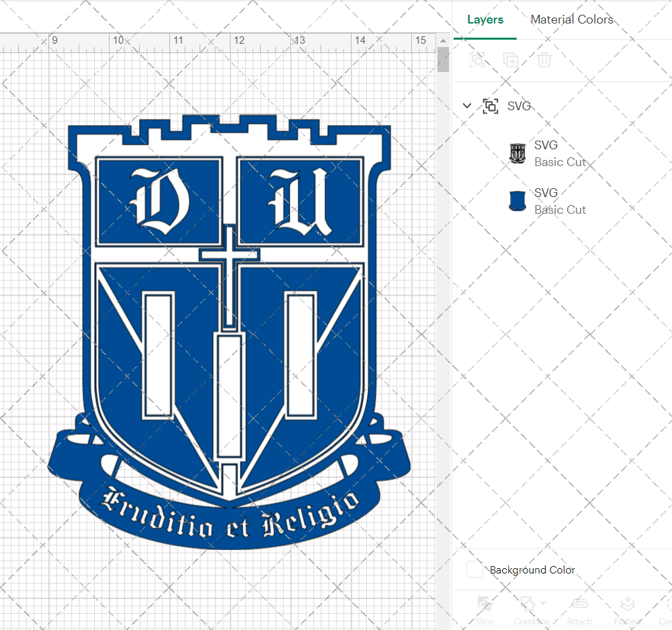Collapse the SVG group chevron
This screenshot has height=630, width=672.
[x=467, y=106]
